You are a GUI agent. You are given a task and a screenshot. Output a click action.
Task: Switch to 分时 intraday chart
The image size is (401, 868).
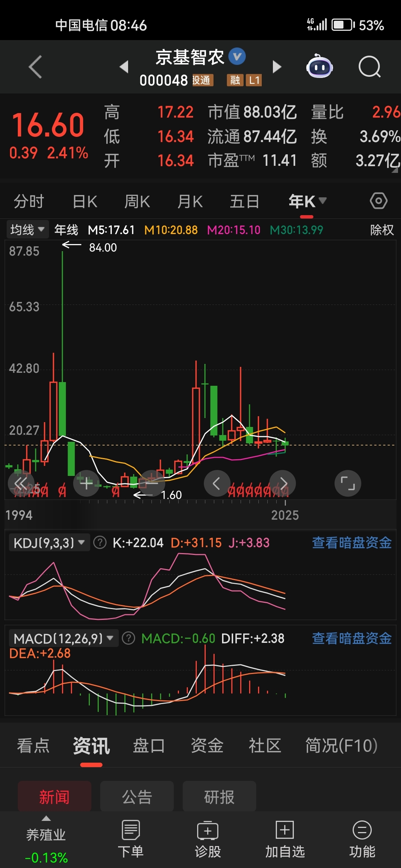coord(29,201)
